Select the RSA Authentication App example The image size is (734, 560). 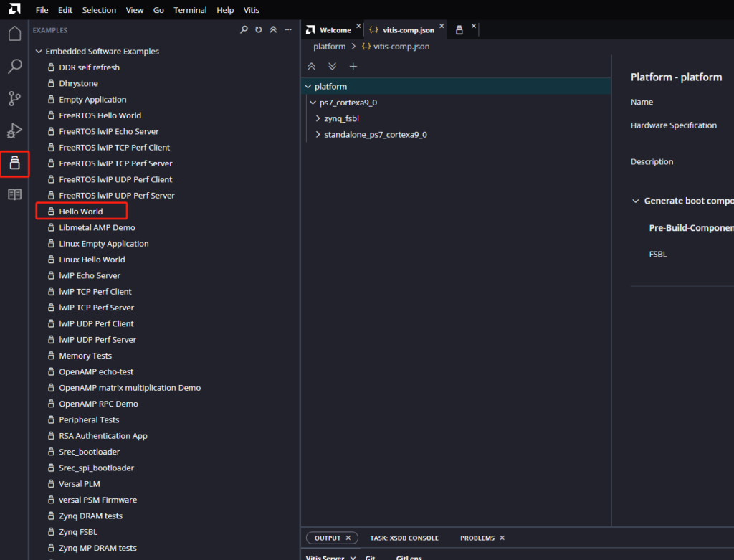(x=103, y=436)
